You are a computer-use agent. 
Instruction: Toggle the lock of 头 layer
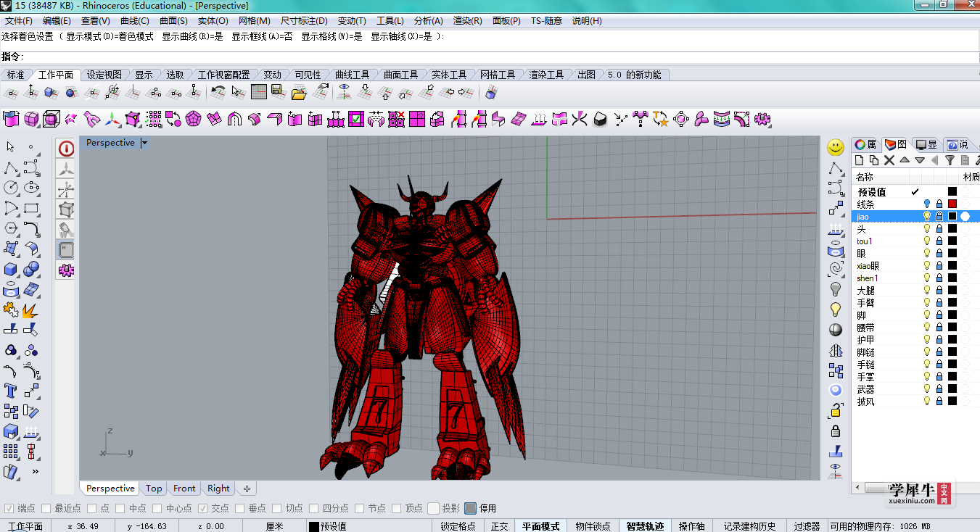(939, 229)
